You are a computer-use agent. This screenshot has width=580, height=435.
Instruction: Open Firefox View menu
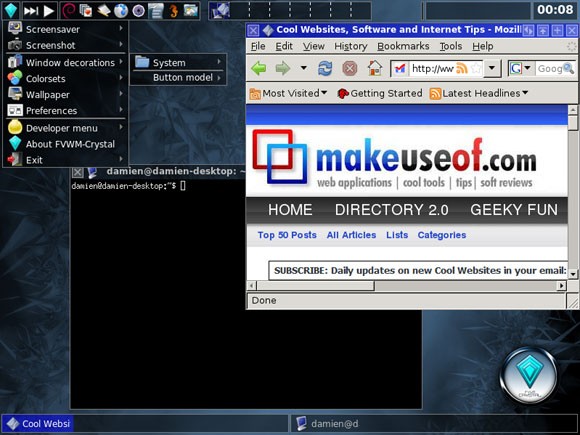click(314, 46)
